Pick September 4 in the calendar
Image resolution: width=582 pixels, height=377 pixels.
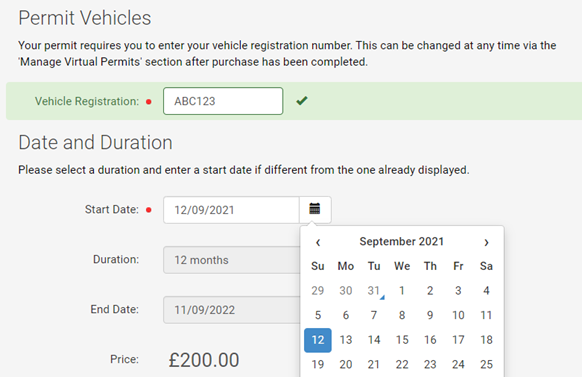(486, 291)
